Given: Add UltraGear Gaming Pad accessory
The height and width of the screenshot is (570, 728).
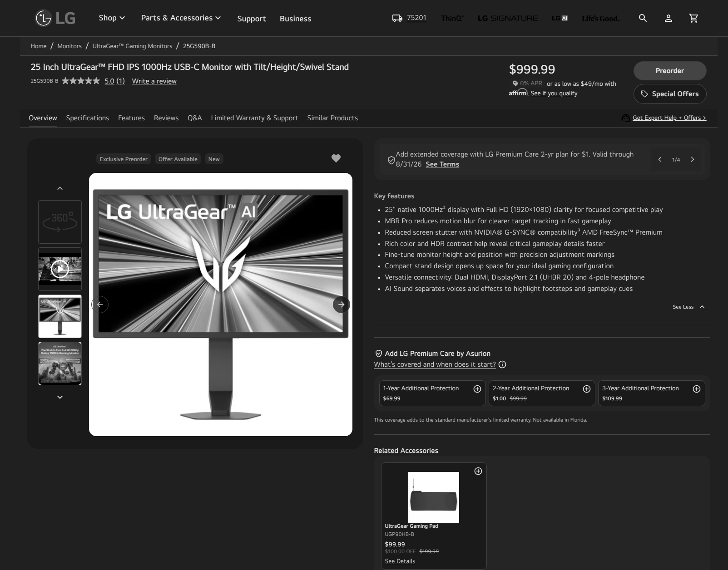Looking at the screenshot, I should [478, 471].
